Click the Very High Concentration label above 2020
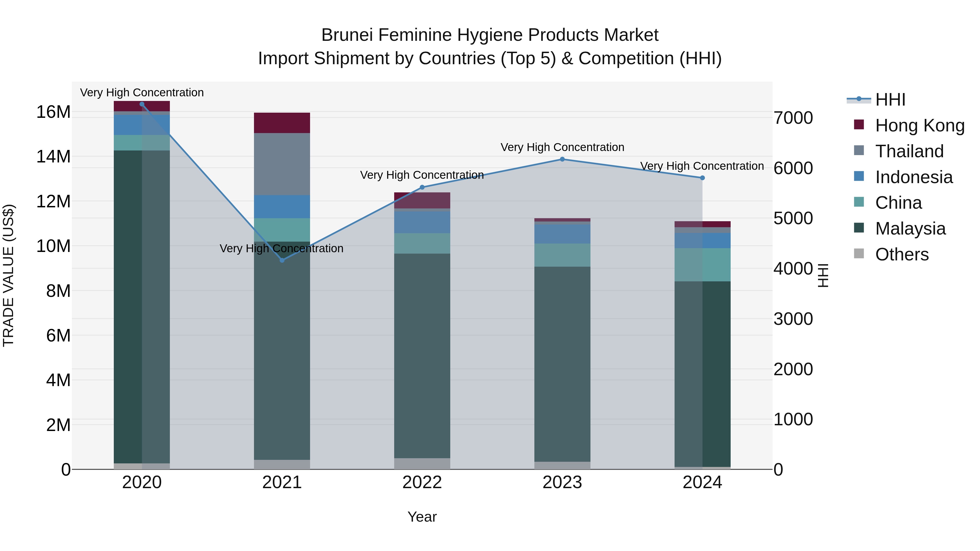Viewport: 980px width, 551px height. [142, 93]
